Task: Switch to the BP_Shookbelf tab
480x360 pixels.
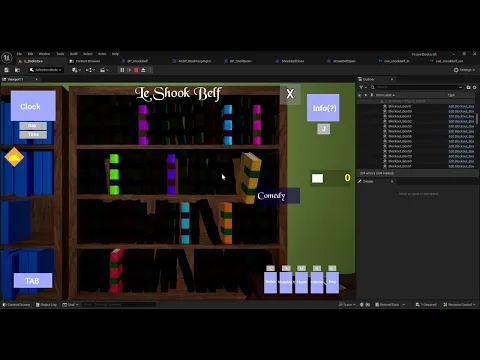Action: (135, 61)
